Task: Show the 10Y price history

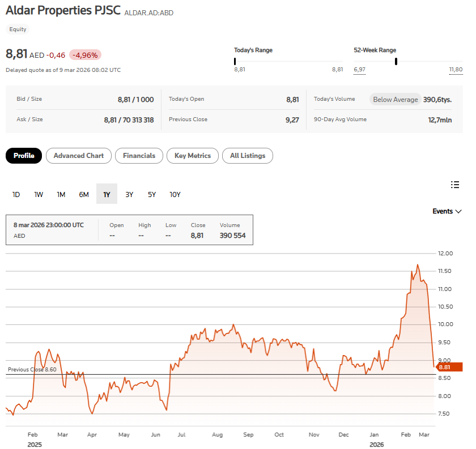Action: coord(175,194)
